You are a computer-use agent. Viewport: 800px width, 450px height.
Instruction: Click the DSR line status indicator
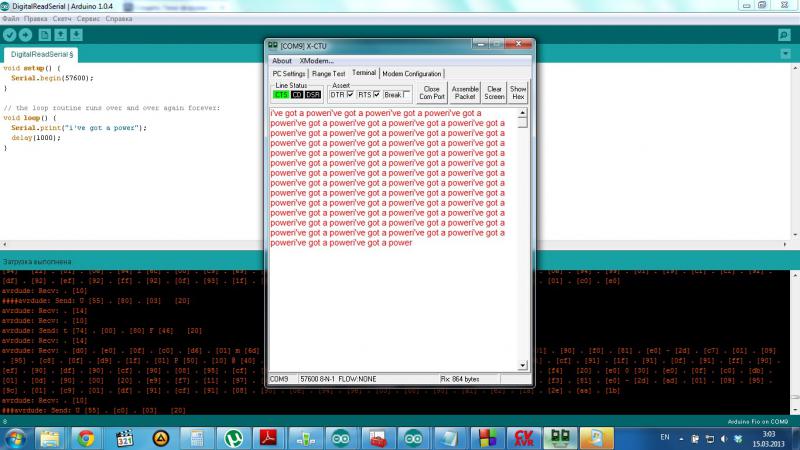click(313, 95)
